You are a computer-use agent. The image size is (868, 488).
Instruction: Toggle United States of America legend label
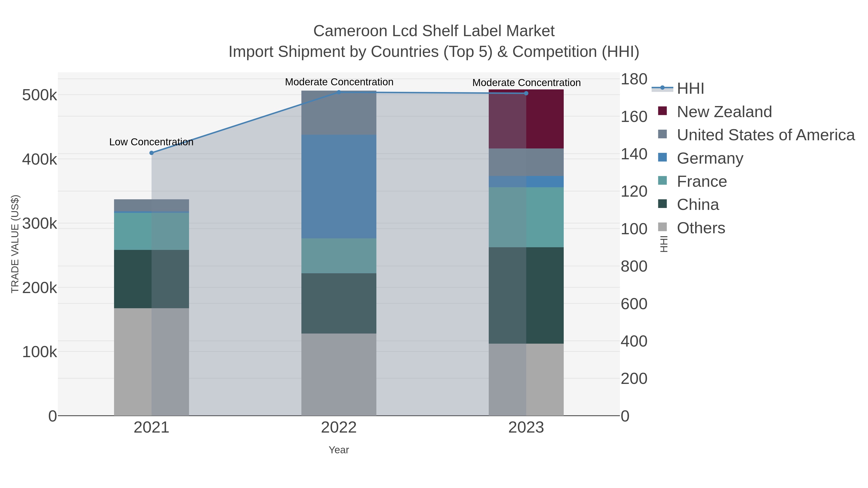coord(766,135)
